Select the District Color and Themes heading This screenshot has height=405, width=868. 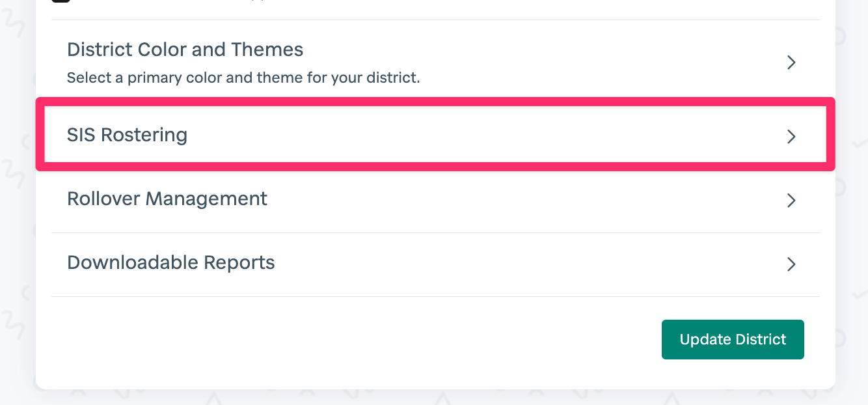point(185,49)
